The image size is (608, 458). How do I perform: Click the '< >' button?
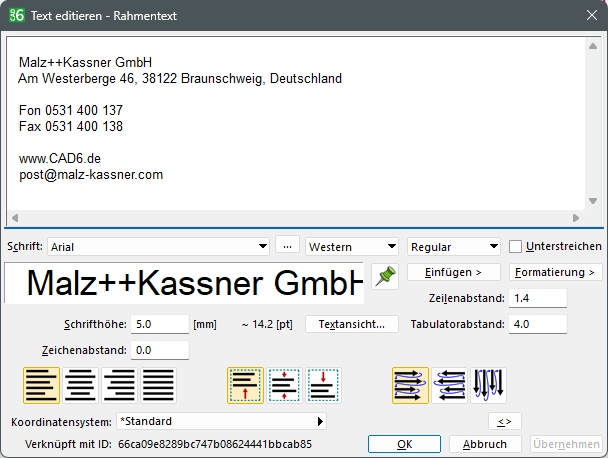504,421
